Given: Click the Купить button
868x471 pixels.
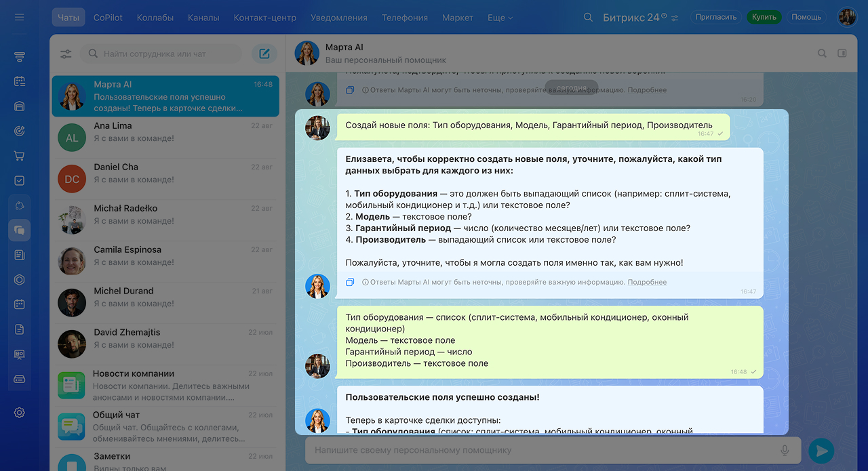Looking at the screenshot, I should pyautogui.click(x=764, y=17).
